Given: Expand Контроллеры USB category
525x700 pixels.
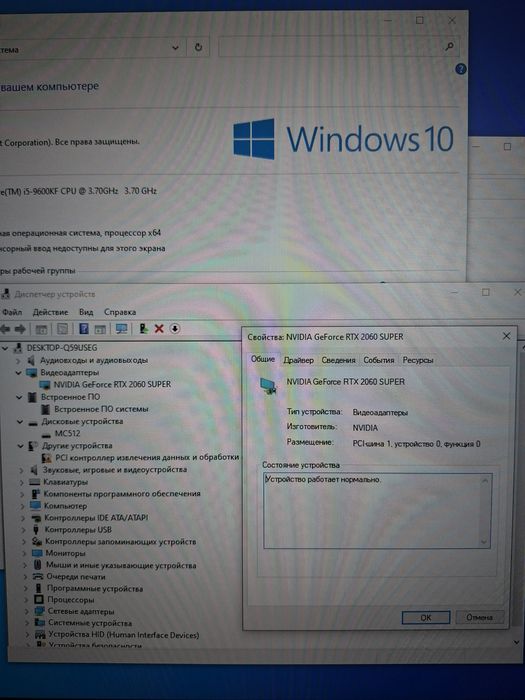Looking at the screenshot, I should [x=24, y=530].
